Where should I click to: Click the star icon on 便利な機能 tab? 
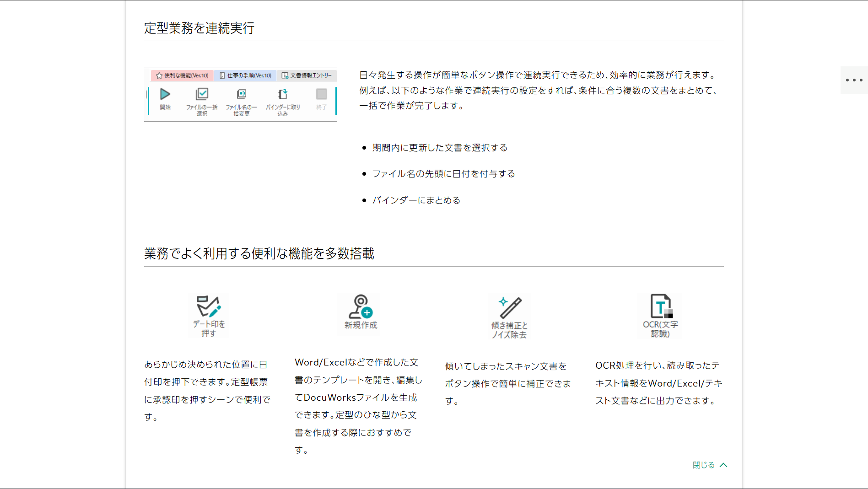158,75
